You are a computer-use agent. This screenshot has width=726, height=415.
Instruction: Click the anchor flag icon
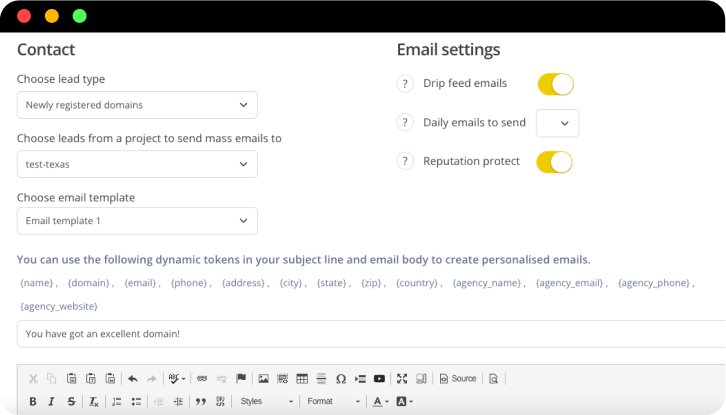point(240,379)
